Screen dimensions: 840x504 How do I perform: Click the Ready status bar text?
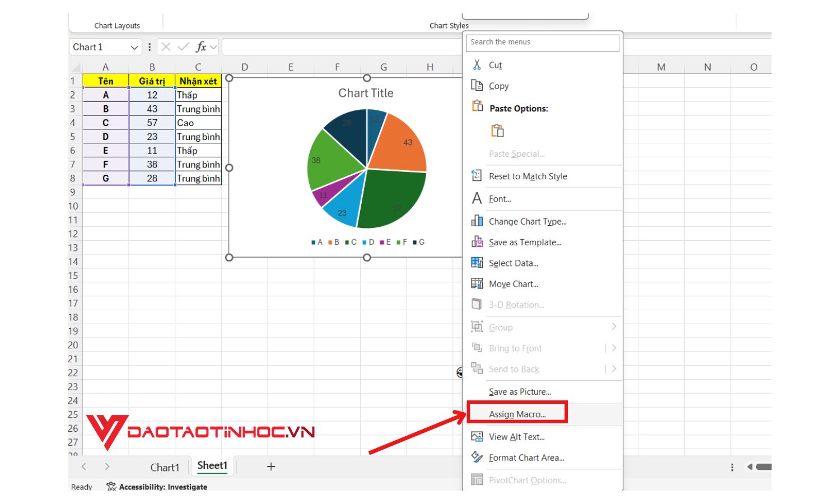tap(82, 487)
